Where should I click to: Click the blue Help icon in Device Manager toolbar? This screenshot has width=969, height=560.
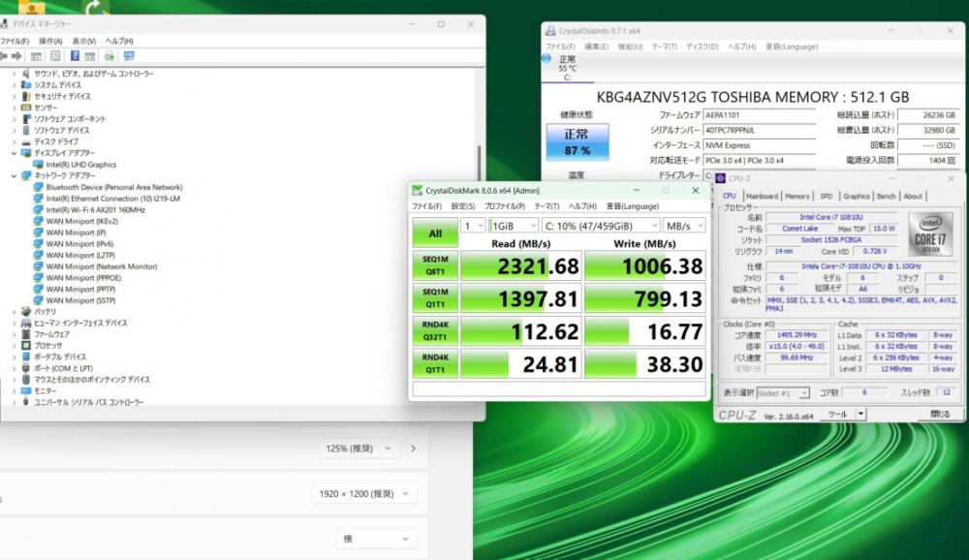pos(75,56)
